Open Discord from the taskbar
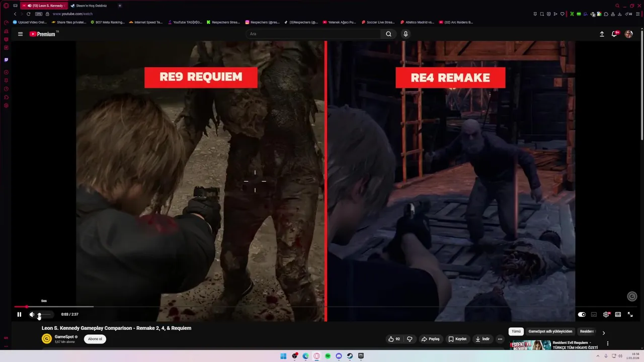644x362 pixels. [x=339, y=356]
